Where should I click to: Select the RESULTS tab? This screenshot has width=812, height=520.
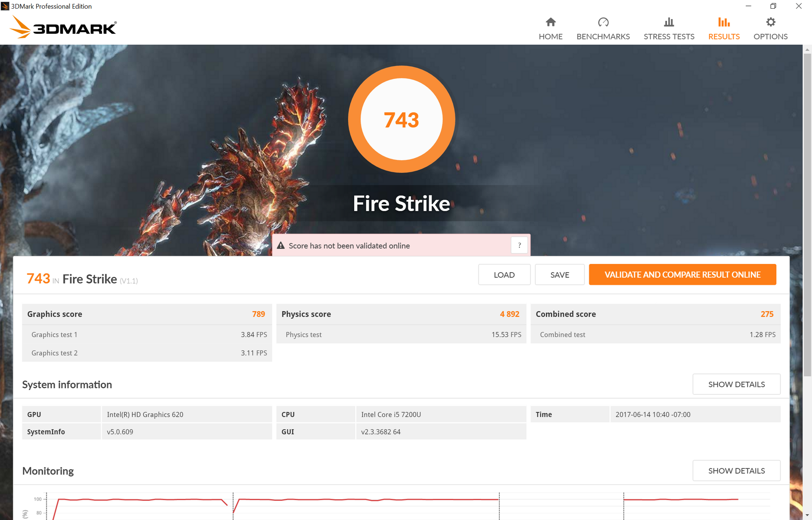[x=724, y=29]
